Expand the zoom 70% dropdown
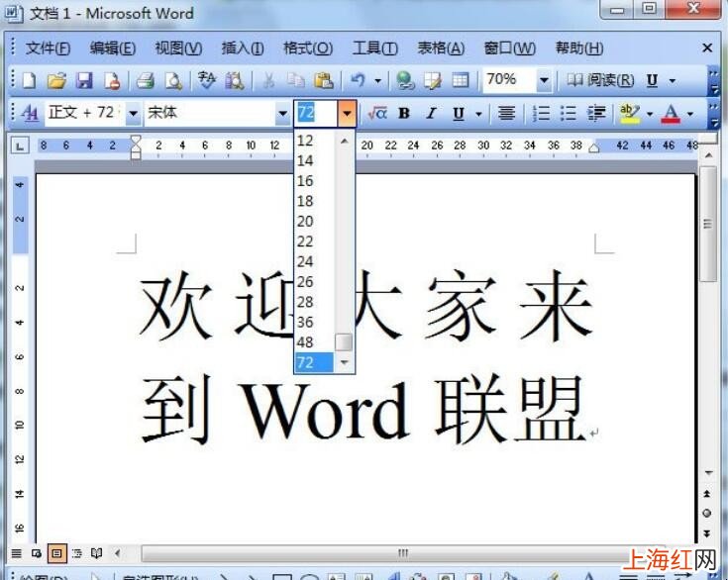The image size is (728, 580). click(544, 81)
